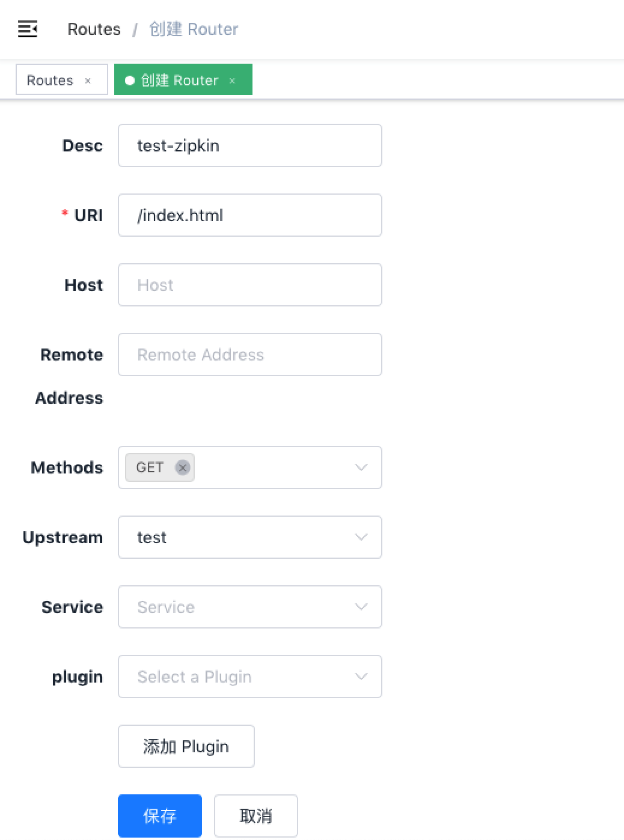The width and height of the screenshot is (624, 840).
Task: Click the 保存 save button
Action: point(159,815)
